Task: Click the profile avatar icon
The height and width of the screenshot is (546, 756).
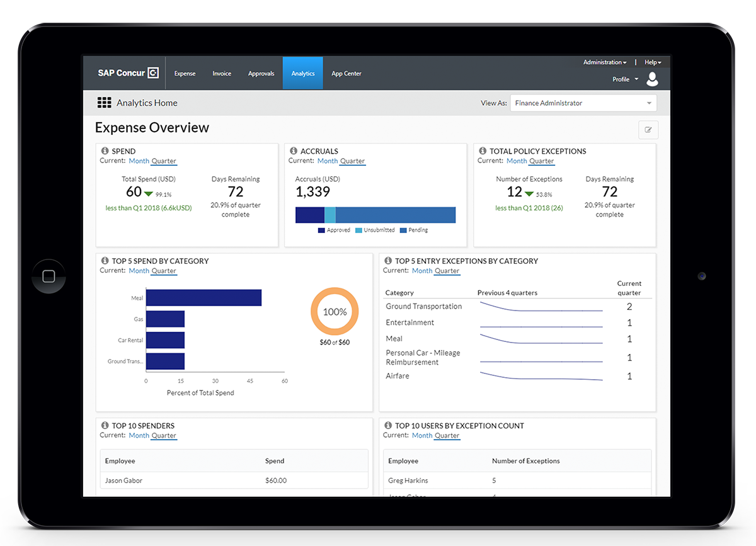Action: pos(652,79)
